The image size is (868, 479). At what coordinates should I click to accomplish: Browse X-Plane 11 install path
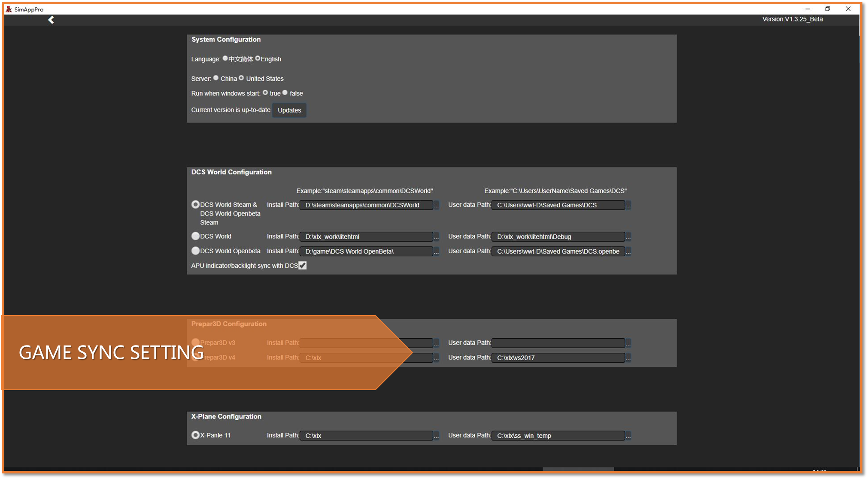coord(436,436)
